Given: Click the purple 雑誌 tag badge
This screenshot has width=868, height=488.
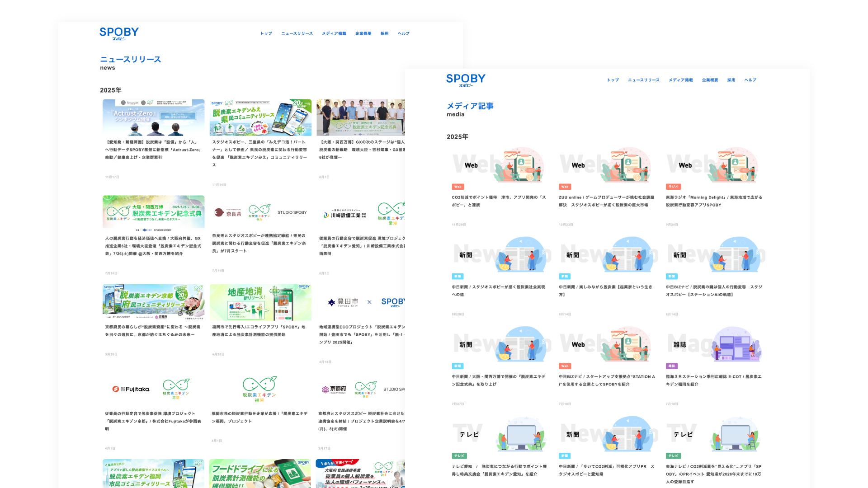Looking at the screenshot, I should pyautogui.click(x=671, y=366).
